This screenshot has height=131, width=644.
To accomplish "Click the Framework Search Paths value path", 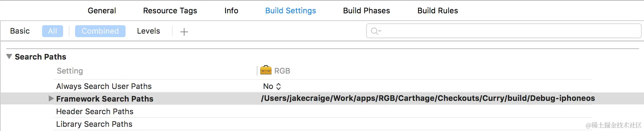I will click(x=428, y=98).
